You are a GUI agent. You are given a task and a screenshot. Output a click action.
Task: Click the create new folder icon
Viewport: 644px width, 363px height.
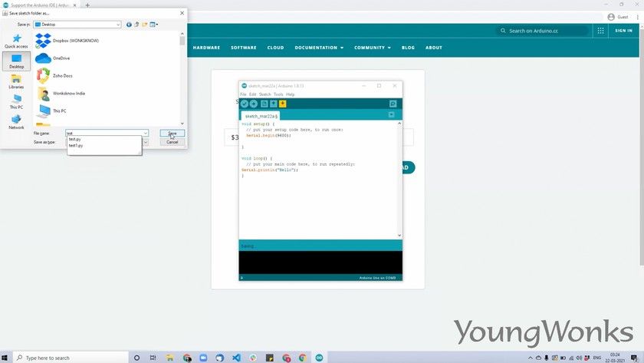145,25
